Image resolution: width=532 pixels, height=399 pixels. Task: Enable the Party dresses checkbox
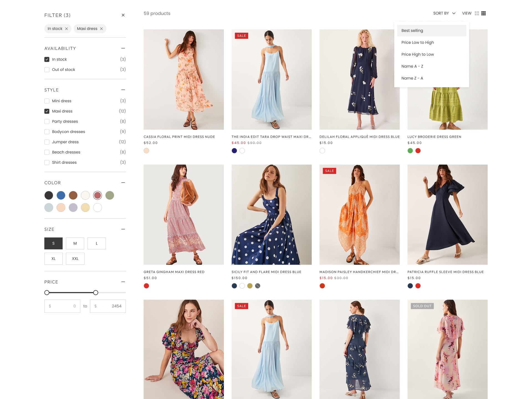click(47, 121)
